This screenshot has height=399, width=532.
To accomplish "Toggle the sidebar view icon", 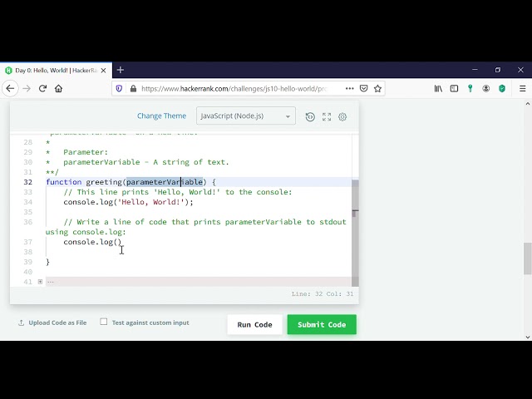I will (x=454, y=89).
